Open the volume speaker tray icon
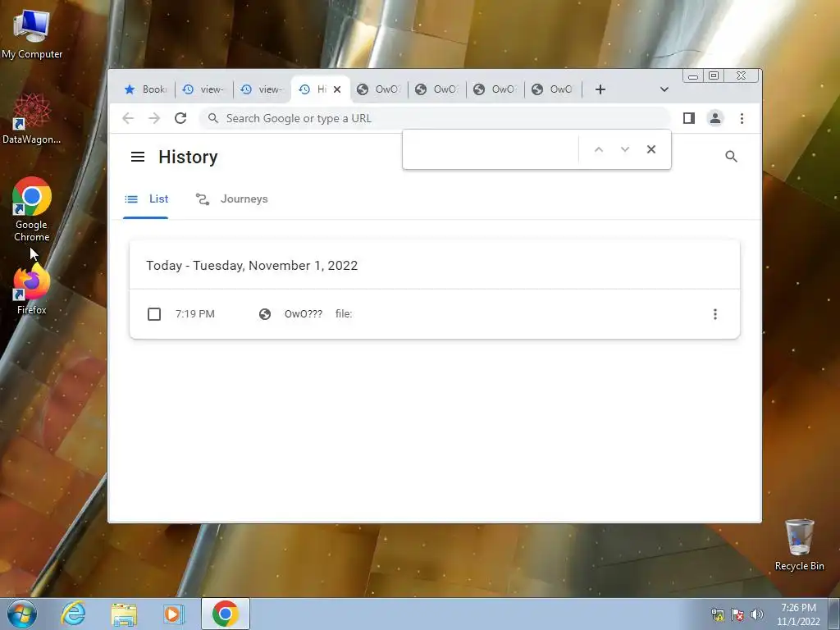840x630 pixels. pos(757,614)
